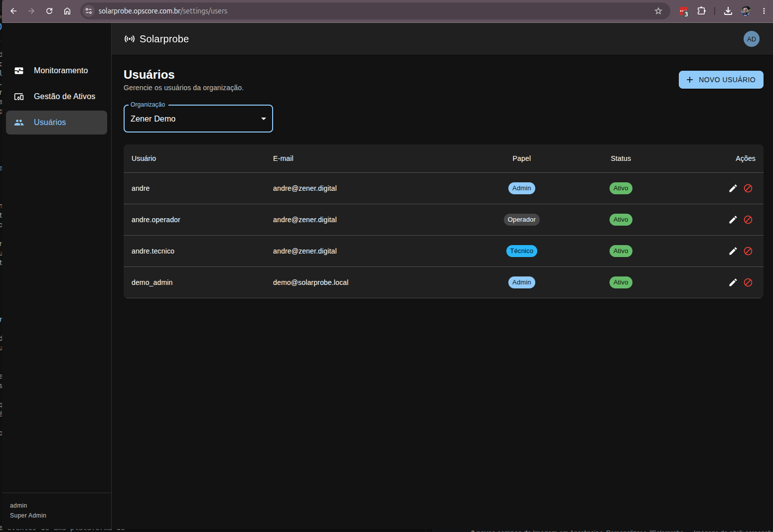This screenshot has width=773, height=532.
Task: Block the demo_admin user
Action: click(748, 282)
